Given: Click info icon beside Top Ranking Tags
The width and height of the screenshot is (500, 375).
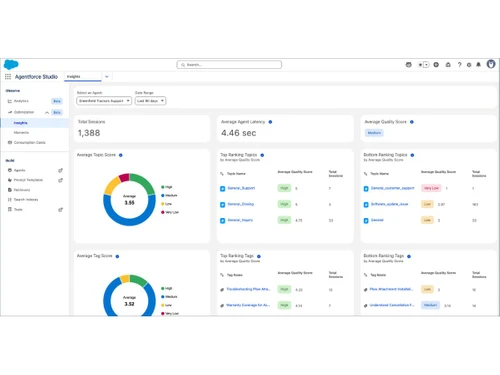Looking at the screenshot, I should [x=259, y=256].
